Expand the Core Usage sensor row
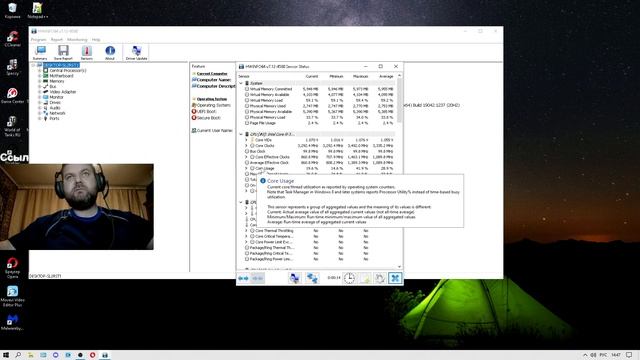640x360 pixels. [246, 168]
